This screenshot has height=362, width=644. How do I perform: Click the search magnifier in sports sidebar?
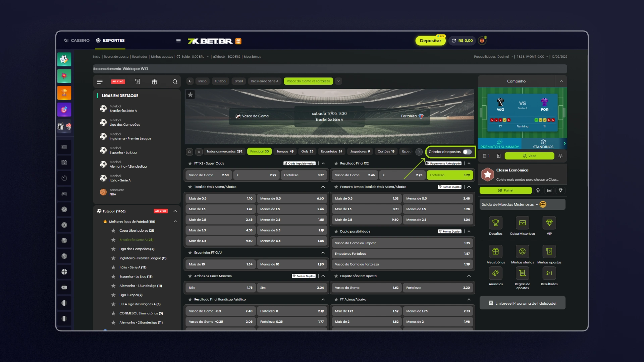click(x=175, y=82)
